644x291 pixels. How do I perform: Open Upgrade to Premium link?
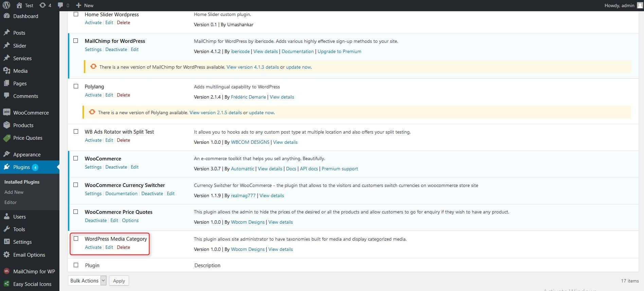tap(339, 51)
